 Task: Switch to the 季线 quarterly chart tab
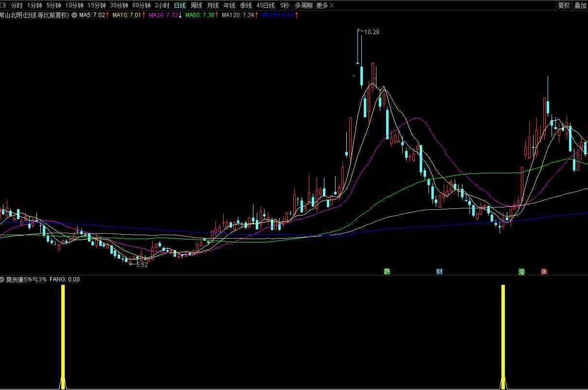click(246, 5)
